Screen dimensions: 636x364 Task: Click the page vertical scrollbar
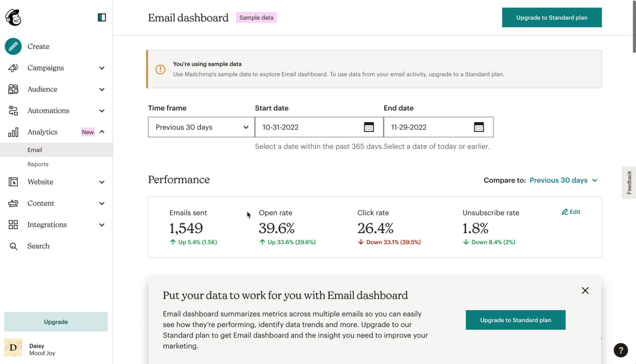pos(634,27)
